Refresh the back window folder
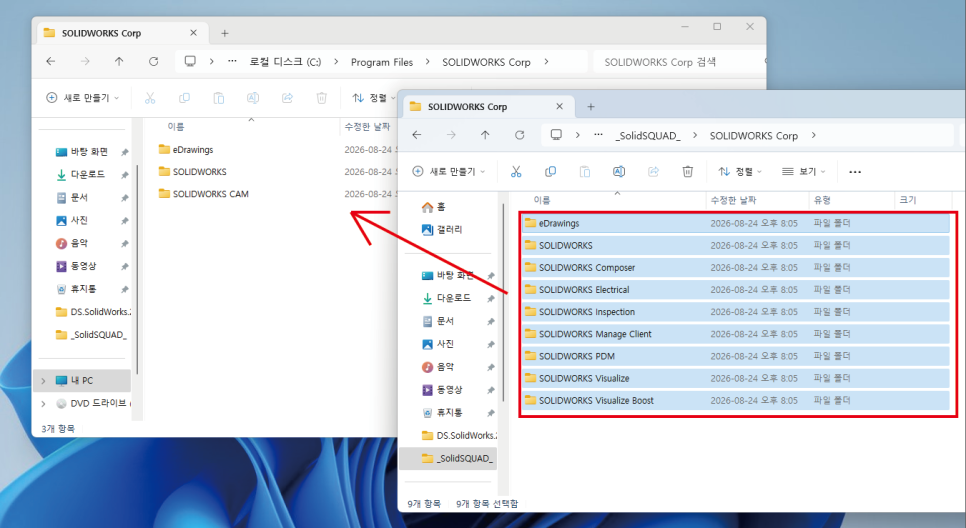966x528 pixels. tap(153, 62)
